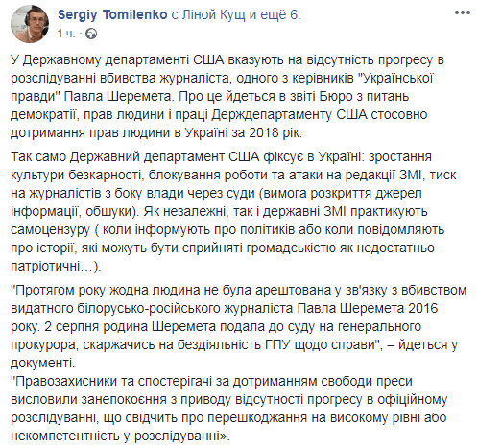The width and height of the screenshot is (478, 448).
Task: Click the paragraph starting "У Державному департаменті"
Action: [x=227, y=96]
